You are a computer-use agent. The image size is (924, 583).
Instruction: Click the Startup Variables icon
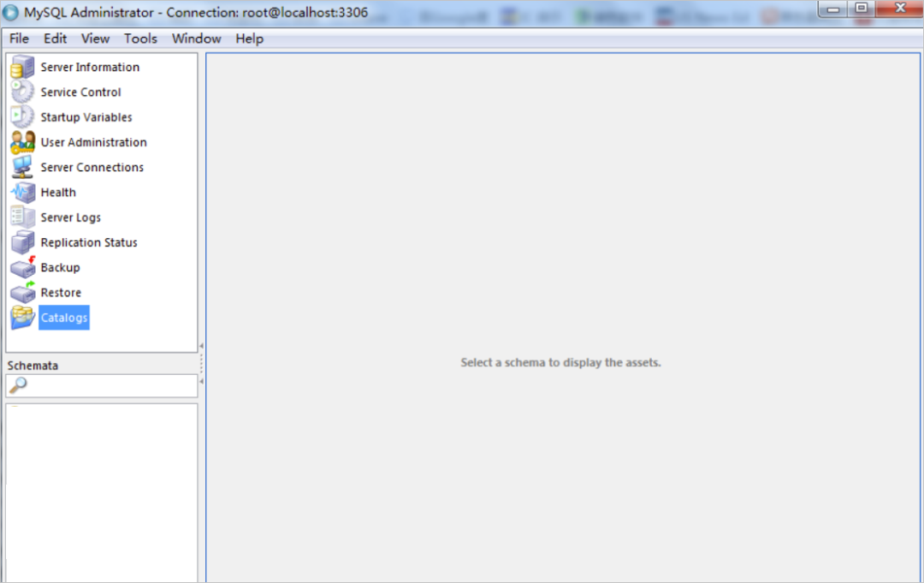point(22,116)
